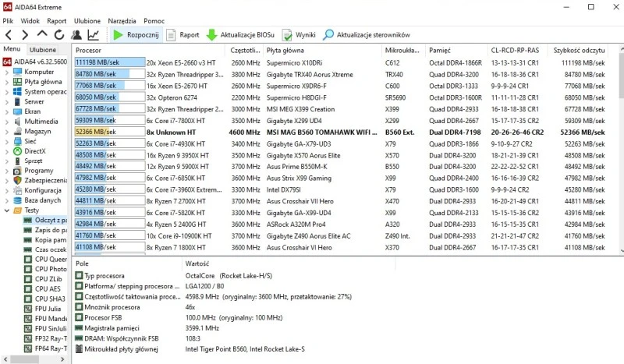The image size is (624, 364).
Task: Open the user profile icon in toolbar
Action: pos(76,35)
